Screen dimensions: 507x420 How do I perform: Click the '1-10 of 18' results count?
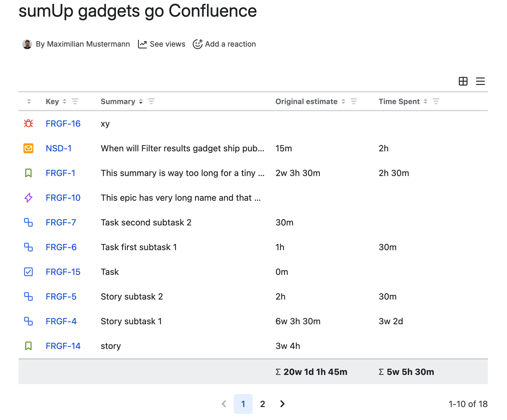tap(468, 404)
